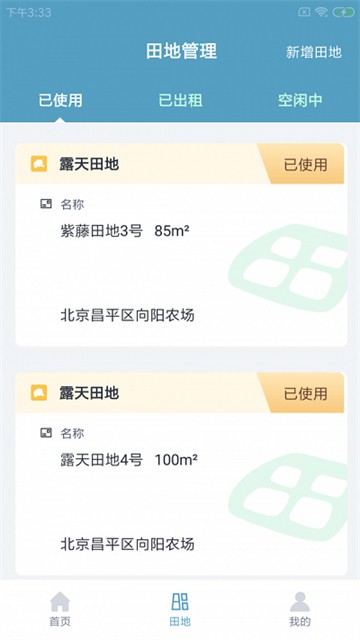Tap the 已使用 badge on second card

pos(305,393)
